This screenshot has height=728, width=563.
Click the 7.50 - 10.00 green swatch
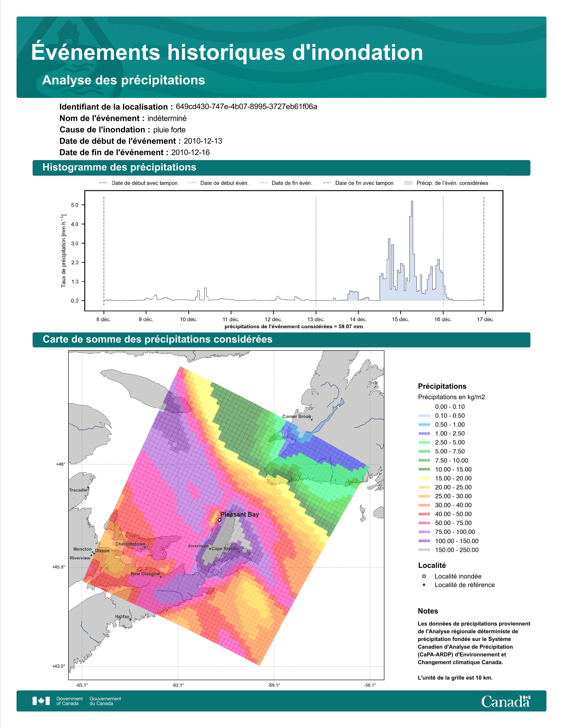(424, 460)
